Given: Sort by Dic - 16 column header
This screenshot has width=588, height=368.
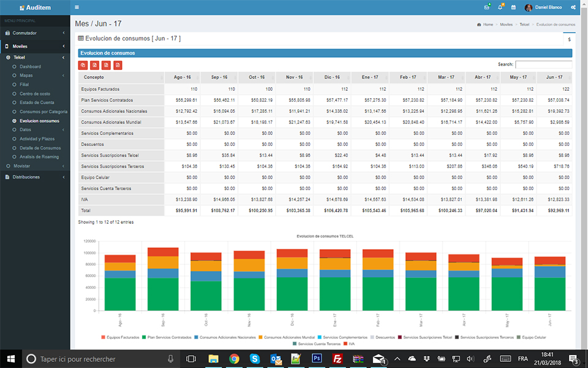Looking at the screenshot, I should [332, 77].
